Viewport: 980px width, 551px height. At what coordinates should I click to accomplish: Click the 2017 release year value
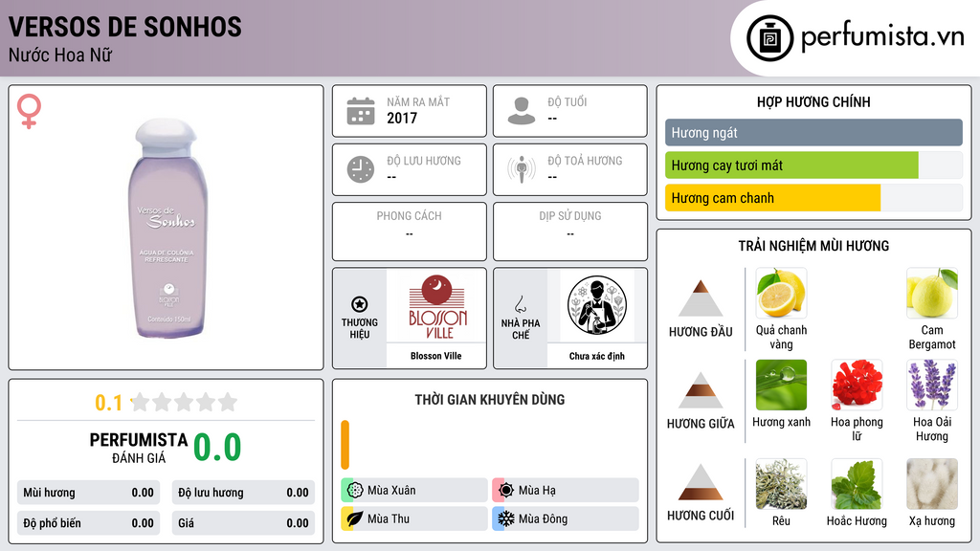(x=402, y=118)
